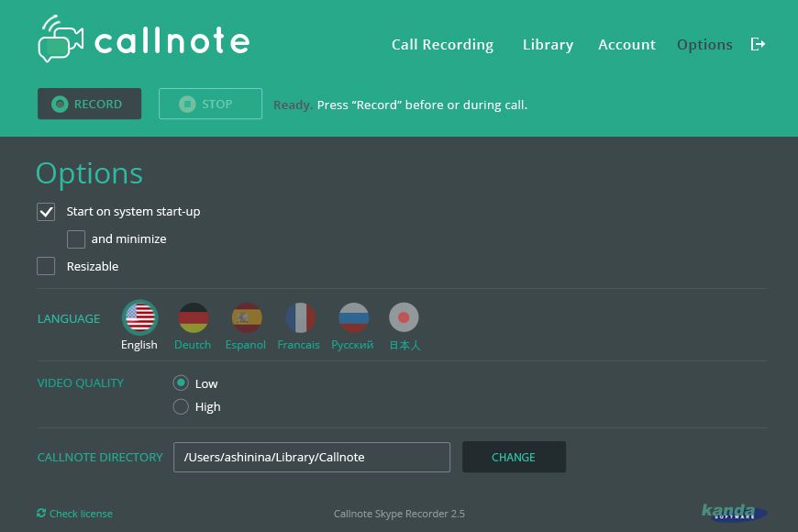Enable the Resizable checkbox
The width and height of the screenshot is (798, 532).
[x=46, y=266]
